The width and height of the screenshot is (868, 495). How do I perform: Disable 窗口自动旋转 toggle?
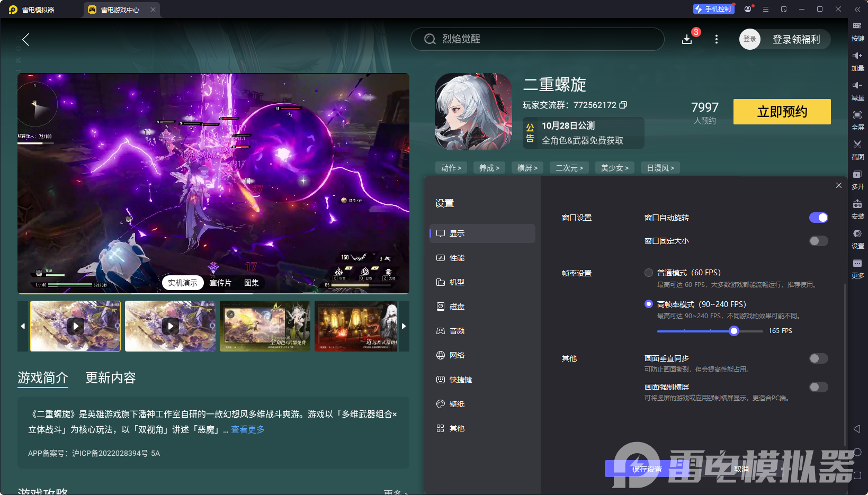[818, 218]
